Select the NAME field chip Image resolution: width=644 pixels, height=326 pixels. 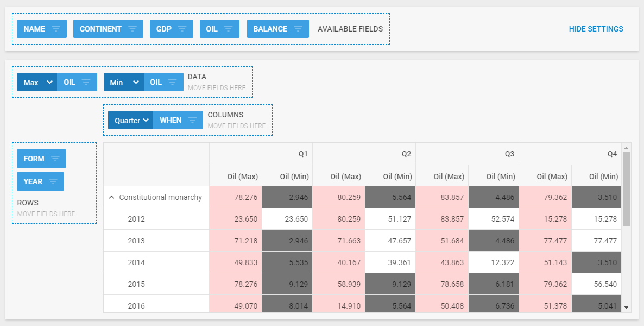point(41,29)
